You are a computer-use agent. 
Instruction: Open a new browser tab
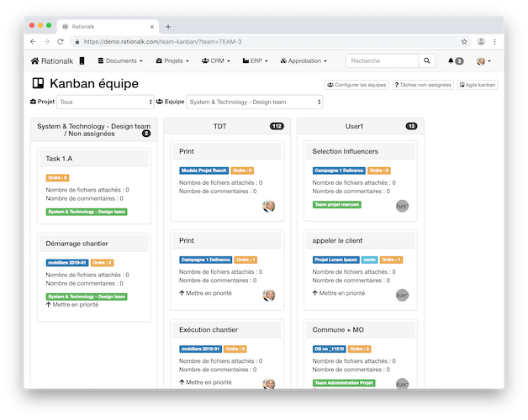[x=168, y=26]
